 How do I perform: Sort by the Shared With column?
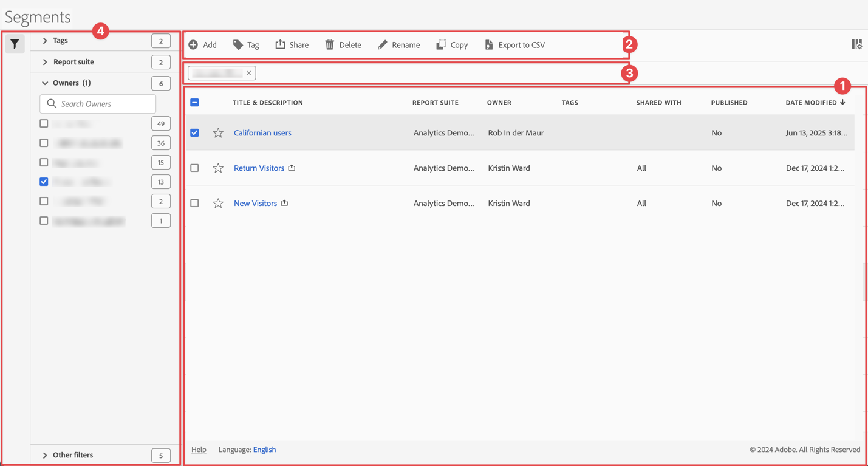click(x=658, y=103)
